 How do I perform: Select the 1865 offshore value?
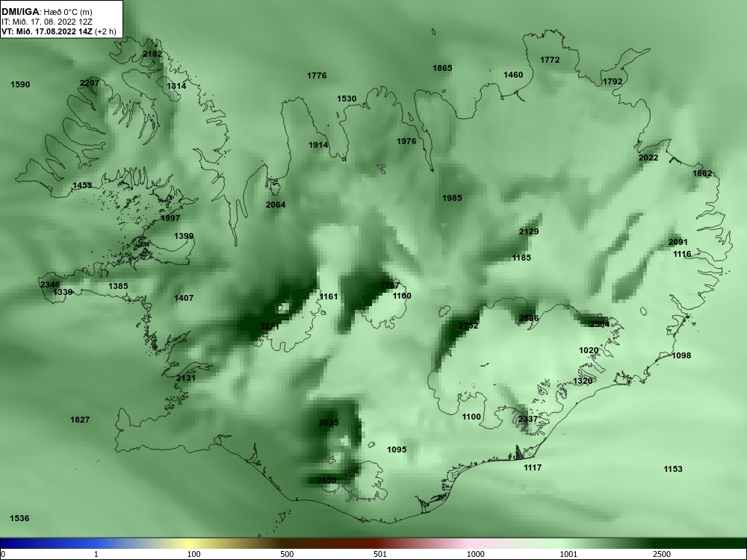(442, 68)
